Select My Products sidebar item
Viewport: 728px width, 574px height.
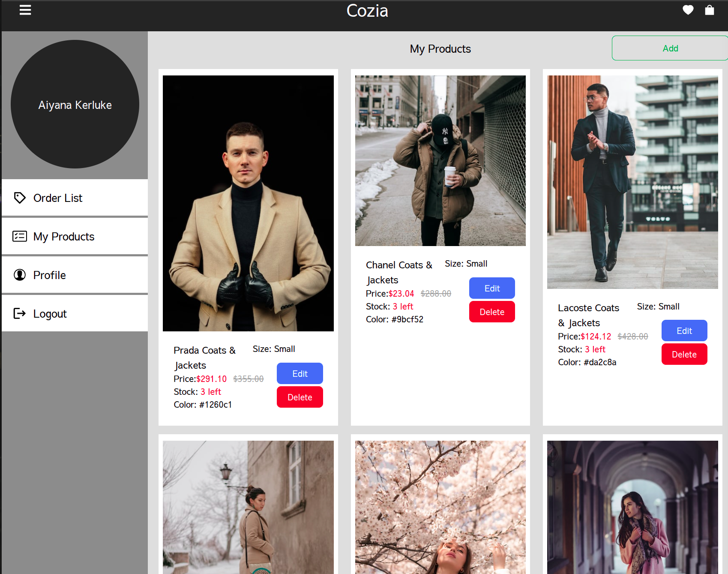tap(75, 236)
